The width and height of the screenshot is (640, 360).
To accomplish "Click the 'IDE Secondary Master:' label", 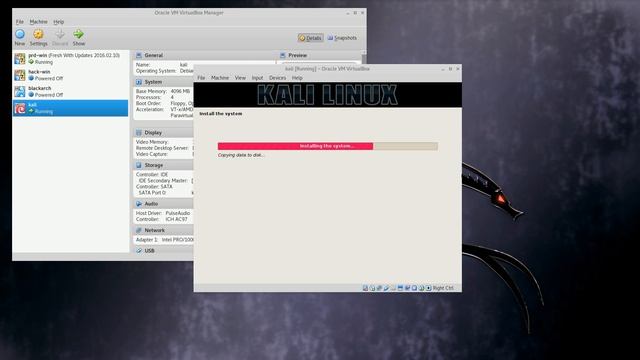I will [x=163, y=180].
